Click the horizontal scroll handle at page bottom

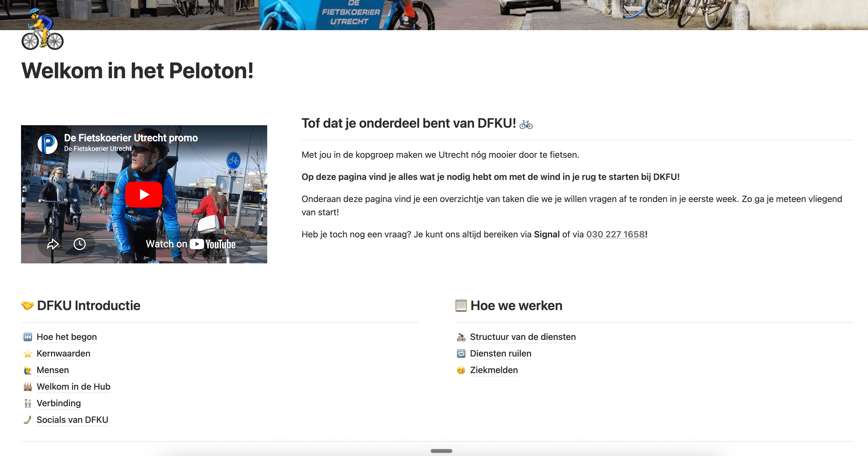point(441,451)
